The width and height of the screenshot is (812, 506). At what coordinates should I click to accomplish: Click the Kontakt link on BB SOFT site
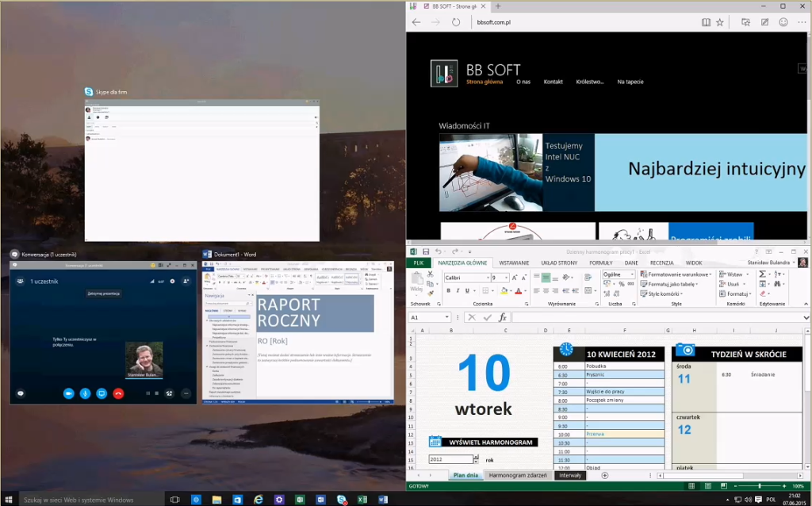point(553,82)
